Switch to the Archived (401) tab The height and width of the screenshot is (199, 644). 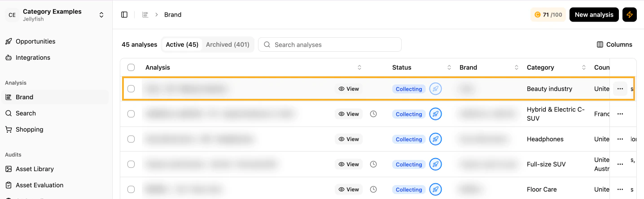coord(228,44)
